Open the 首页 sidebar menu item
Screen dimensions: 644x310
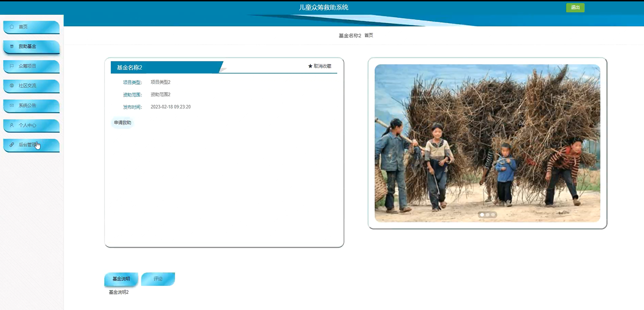point(32,27)
